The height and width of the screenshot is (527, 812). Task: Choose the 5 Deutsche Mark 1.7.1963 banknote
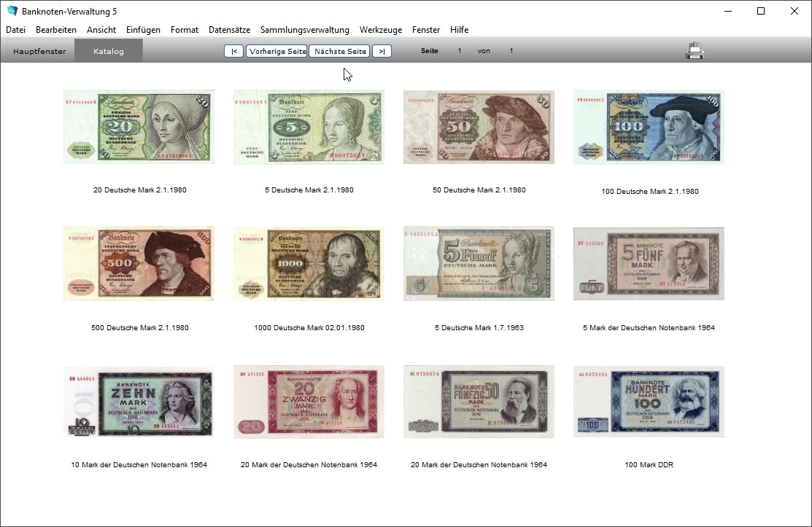tap(479, 263)
